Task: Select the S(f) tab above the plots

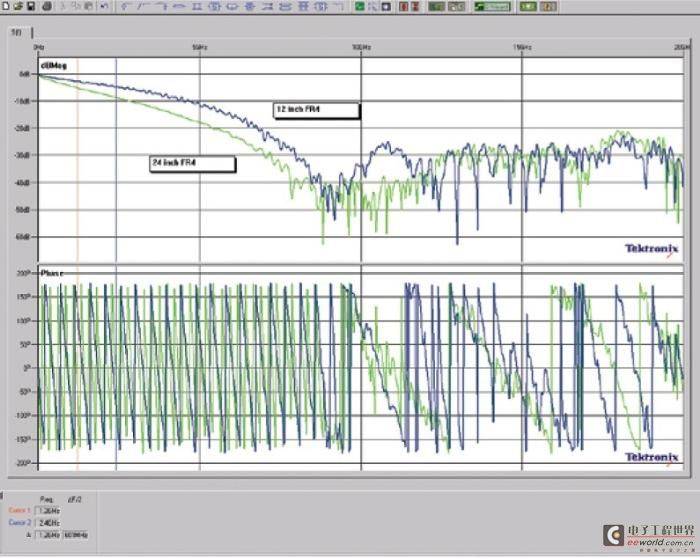Action: click(17, 32)
